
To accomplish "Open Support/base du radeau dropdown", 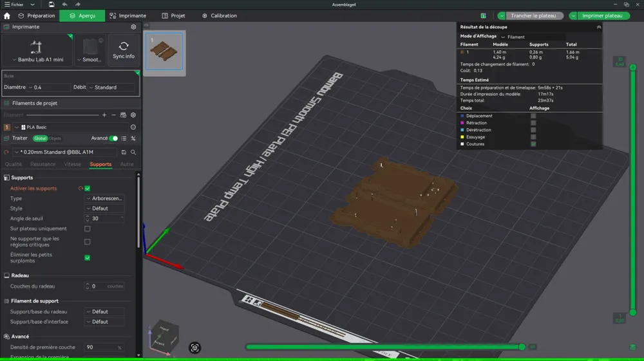I will tap(104, 311).
